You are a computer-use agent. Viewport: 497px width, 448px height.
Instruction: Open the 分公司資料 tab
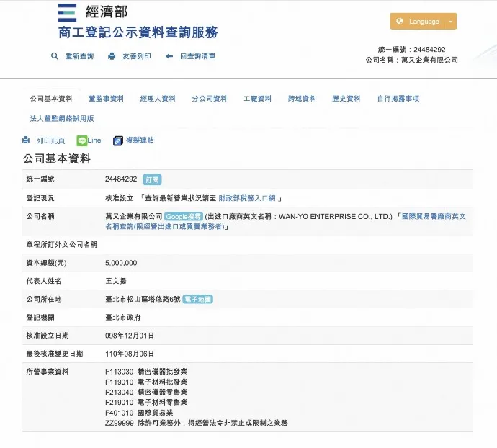tap(209, 99)
